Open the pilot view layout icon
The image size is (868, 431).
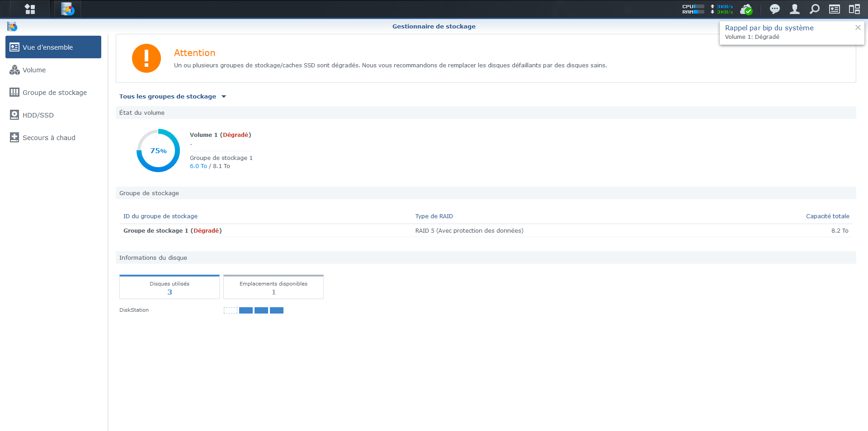tap(854, 9)
